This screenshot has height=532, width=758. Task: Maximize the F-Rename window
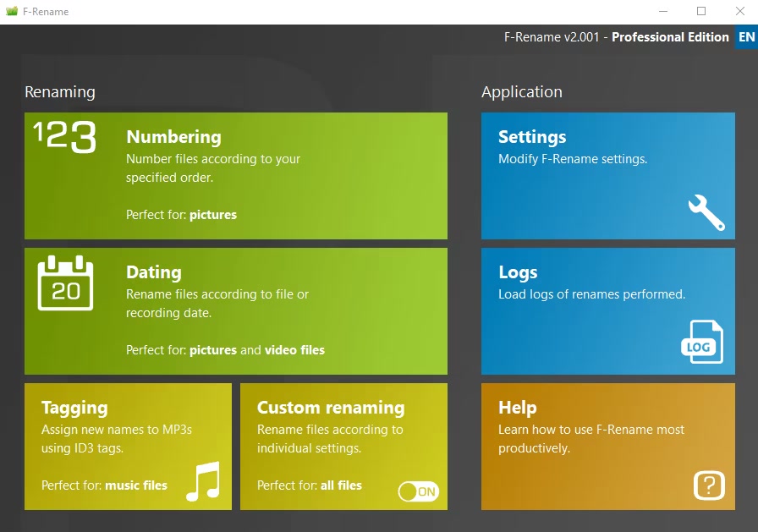701,12
